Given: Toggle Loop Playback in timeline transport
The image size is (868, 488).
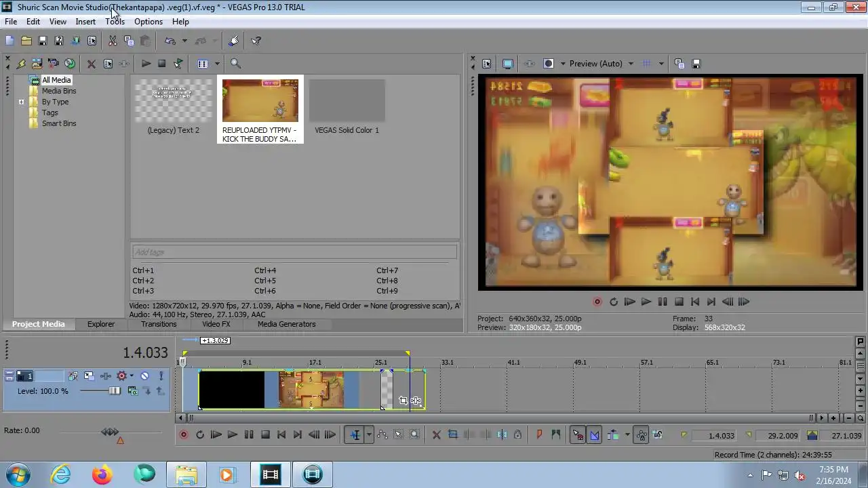Looking at the screenshot, I should pyautogui.click(x=200, y=435).
